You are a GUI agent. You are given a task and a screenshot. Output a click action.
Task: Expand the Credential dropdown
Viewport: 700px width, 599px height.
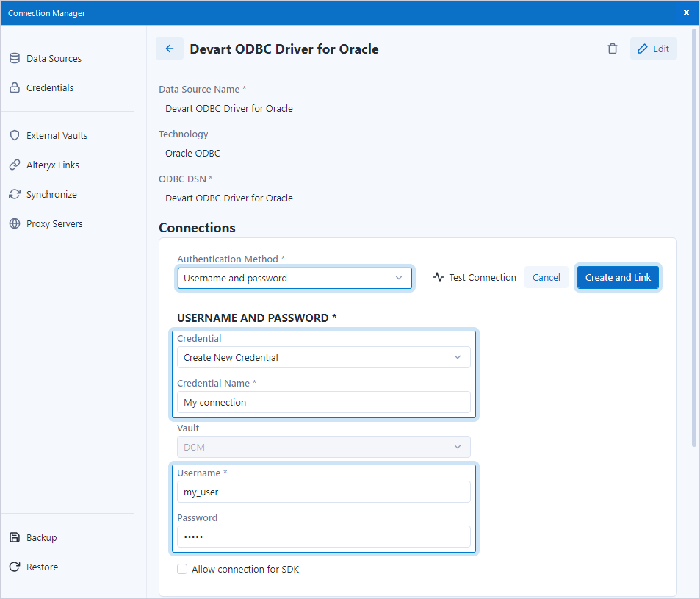pyautogui.click(x=323, y=358)
